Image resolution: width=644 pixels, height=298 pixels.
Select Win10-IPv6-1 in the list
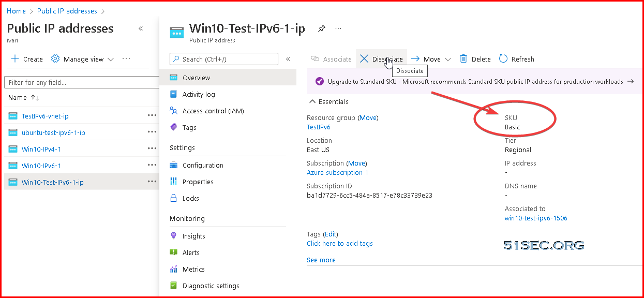41,166
